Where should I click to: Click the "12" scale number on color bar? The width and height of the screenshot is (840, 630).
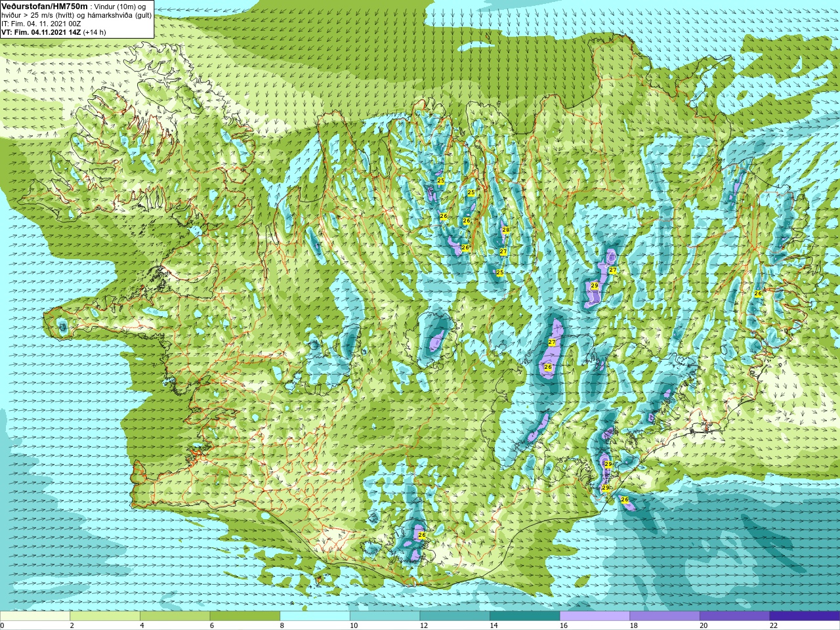(424, 625)
